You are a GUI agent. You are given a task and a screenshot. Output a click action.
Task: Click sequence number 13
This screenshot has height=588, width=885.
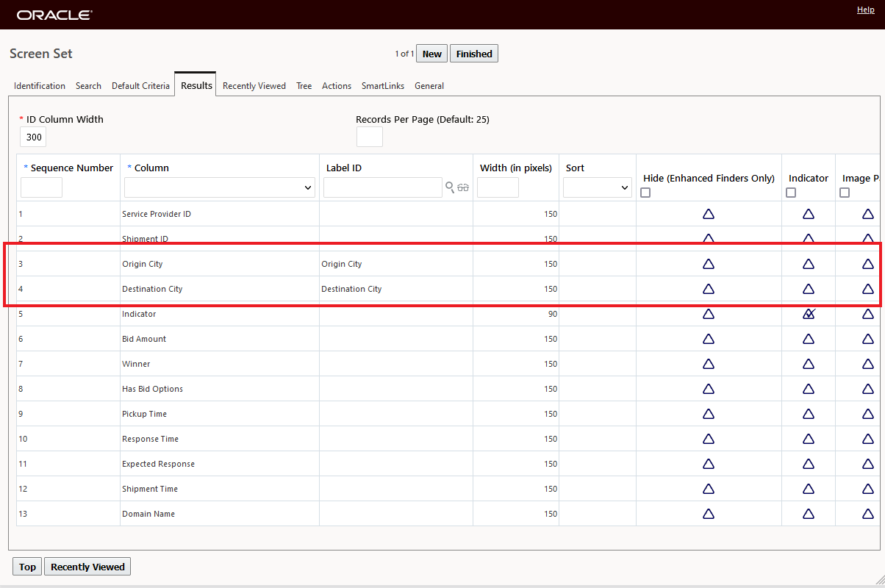click(x=23, y=514)
